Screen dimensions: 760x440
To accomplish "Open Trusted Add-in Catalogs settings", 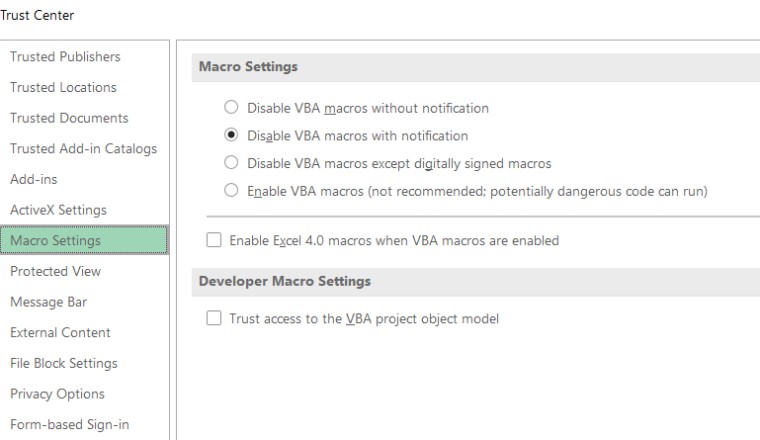I will 83,149.
